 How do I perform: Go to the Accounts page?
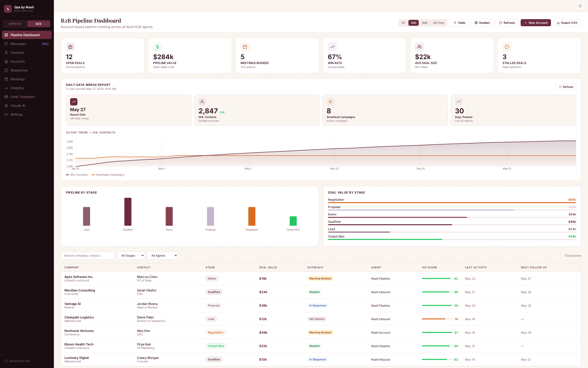pyautogui.click(x=27, y=61)
